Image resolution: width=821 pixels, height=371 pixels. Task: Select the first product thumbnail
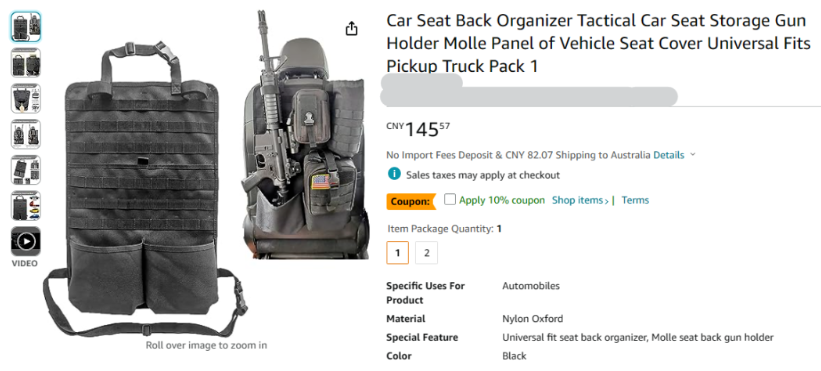click(26, 26)
